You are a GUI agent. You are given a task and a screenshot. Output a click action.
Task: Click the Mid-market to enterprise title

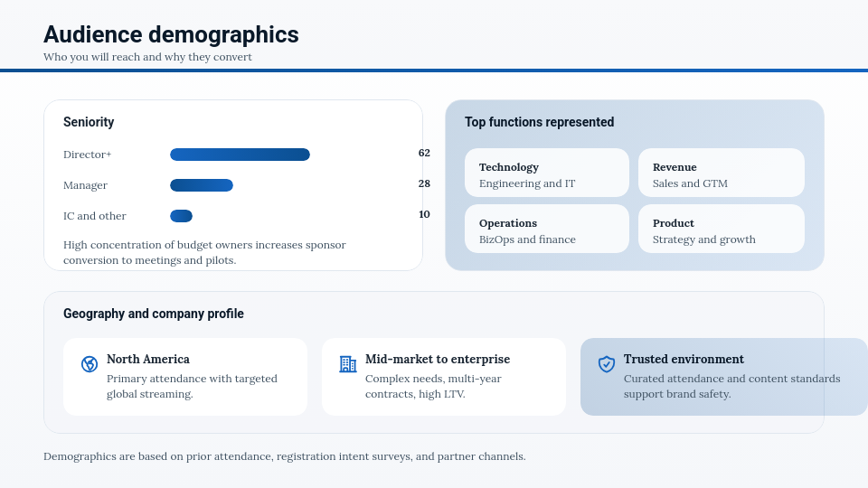(438, 359)
